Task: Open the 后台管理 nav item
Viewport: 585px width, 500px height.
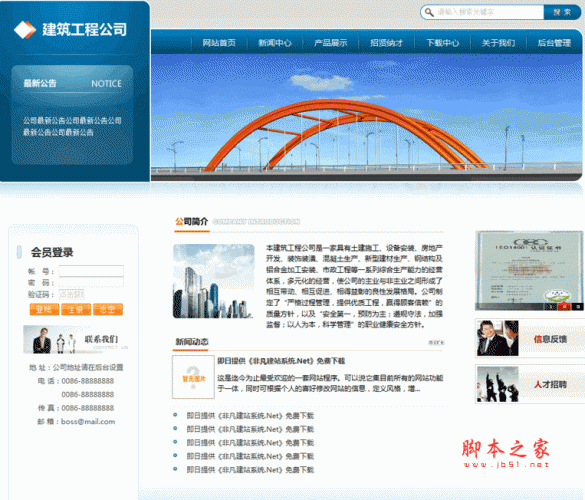Action: pos(554,43)
